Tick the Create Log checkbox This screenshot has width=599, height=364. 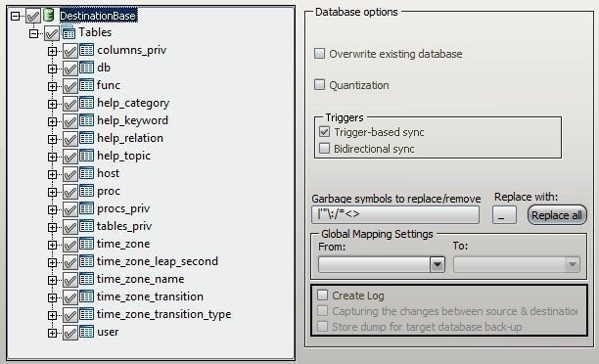[x=322, y=295]
